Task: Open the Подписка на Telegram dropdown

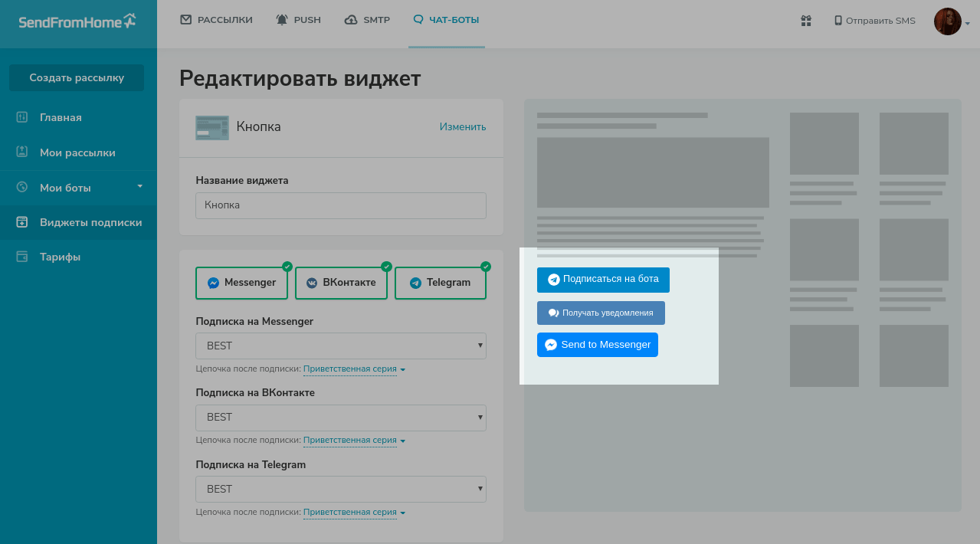Action: [341, 489]
